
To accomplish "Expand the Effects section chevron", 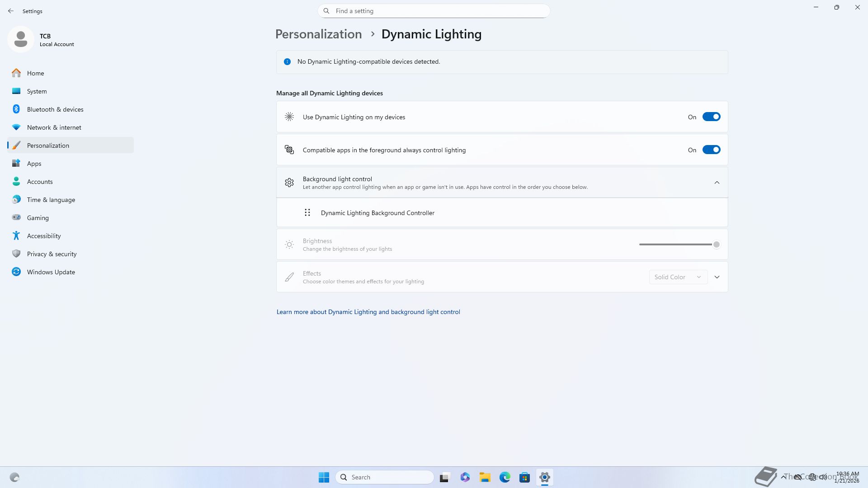I will coord(717,277).
